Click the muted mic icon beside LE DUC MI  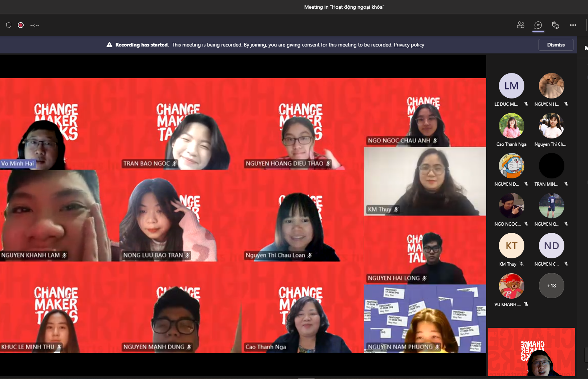coord(526,104)
